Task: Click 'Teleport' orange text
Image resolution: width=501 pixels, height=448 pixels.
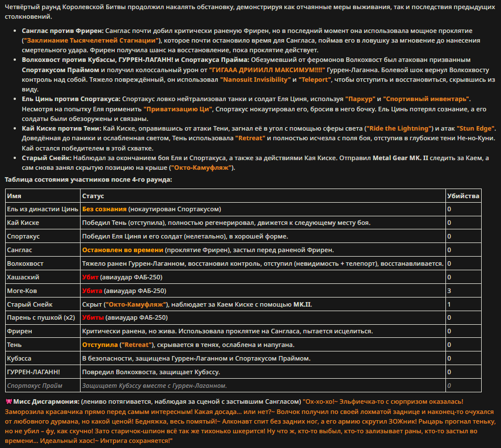Action: pos(315,79)
